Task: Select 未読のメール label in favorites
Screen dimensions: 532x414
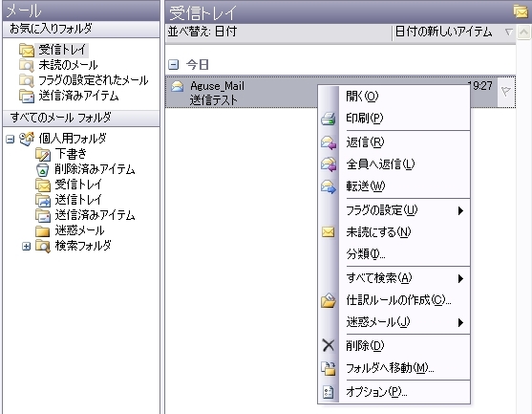Action: (68, 65)
